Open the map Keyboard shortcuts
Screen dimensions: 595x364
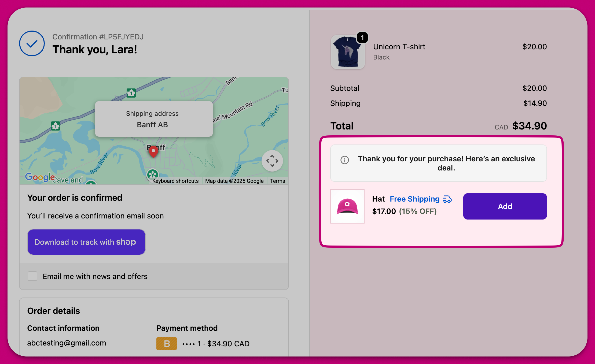175,181
